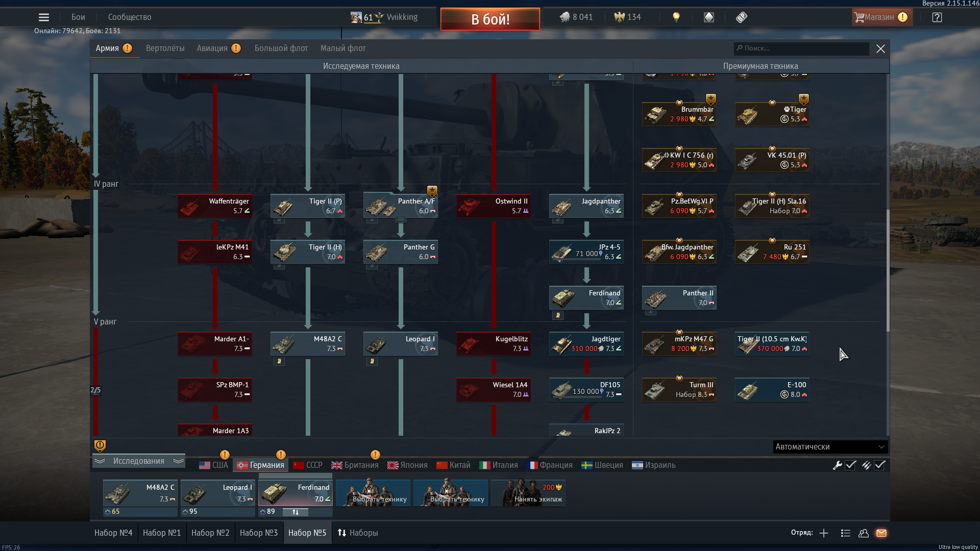Click the ammo refill icon
980x551 pixels.
[x=866, y=465]
